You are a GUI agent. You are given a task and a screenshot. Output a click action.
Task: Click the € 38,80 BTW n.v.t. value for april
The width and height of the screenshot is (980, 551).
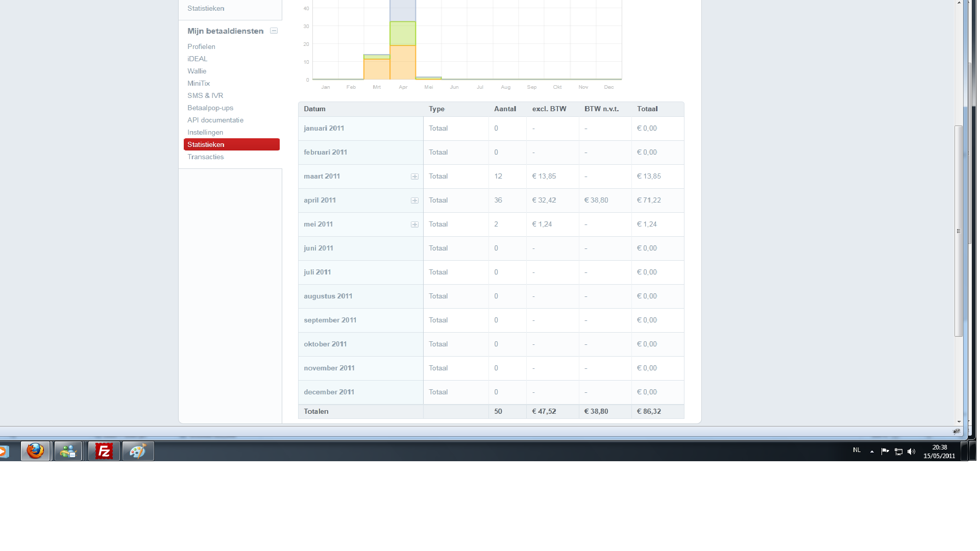tap(596, 200)
